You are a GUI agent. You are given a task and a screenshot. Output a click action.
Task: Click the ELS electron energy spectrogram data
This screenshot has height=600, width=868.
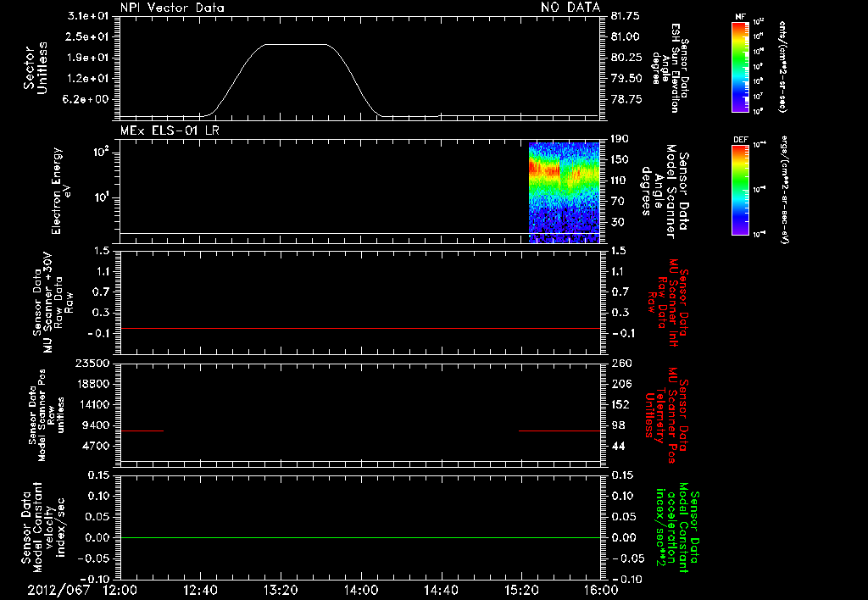(x=564, y=192)
